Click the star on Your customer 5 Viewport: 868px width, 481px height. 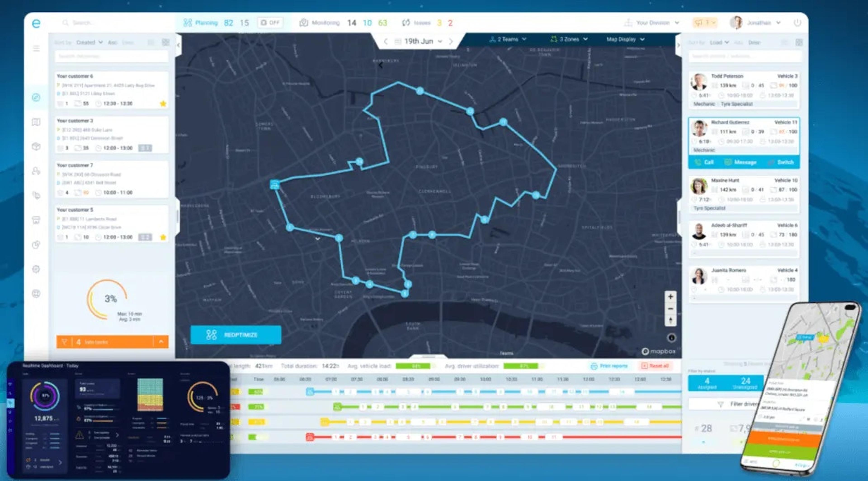tap(163, 237)
